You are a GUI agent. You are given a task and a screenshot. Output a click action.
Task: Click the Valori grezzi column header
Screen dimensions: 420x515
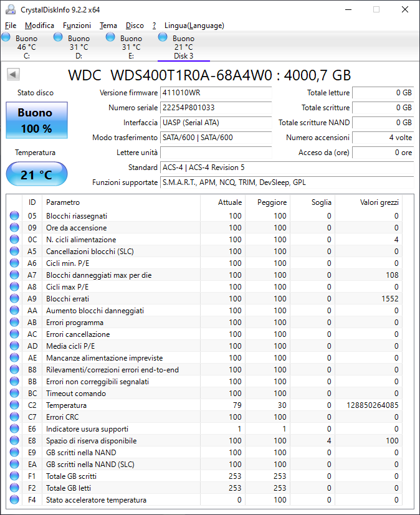[x=368, y=202]
